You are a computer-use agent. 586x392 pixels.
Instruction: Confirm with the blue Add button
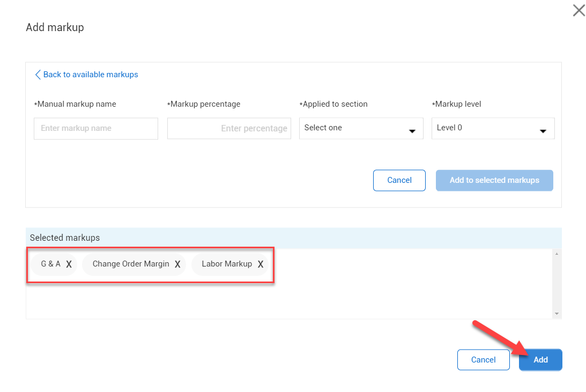pos(540,360)
